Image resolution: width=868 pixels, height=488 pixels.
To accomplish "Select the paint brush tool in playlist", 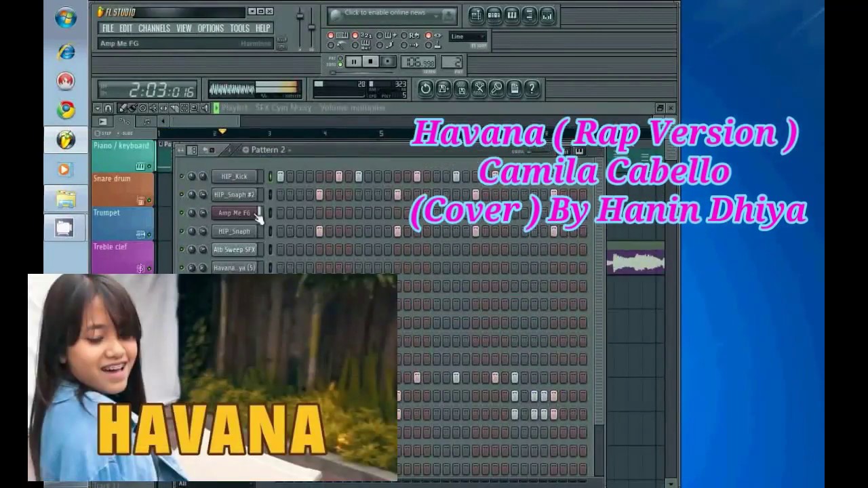I will click(132, 108).
